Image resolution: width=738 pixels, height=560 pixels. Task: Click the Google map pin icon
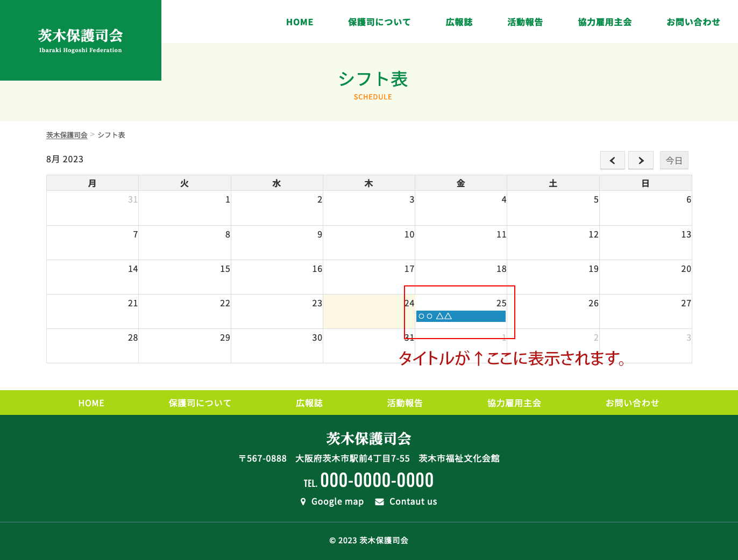point(303,501)
